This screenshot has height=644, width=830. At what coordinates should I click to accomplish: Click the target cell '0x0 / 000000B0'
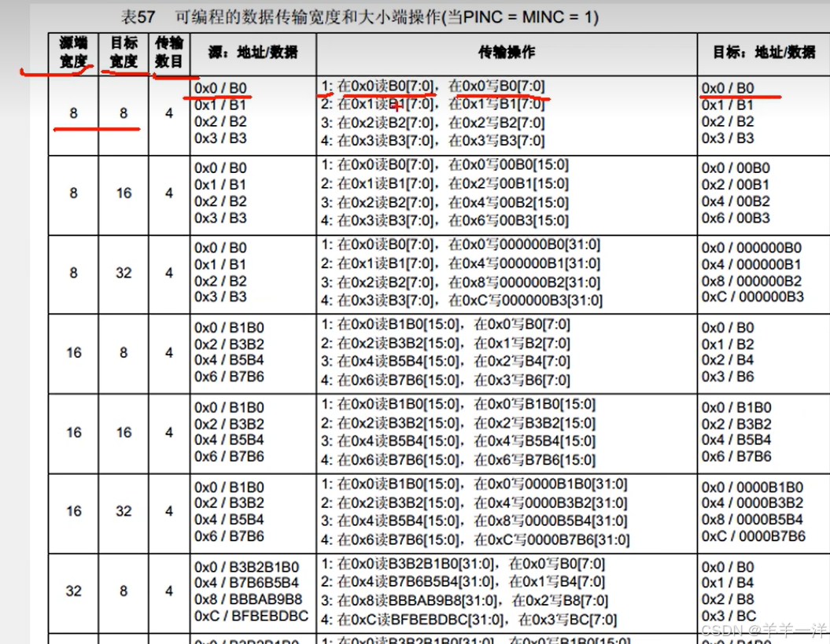pos(751,248)
